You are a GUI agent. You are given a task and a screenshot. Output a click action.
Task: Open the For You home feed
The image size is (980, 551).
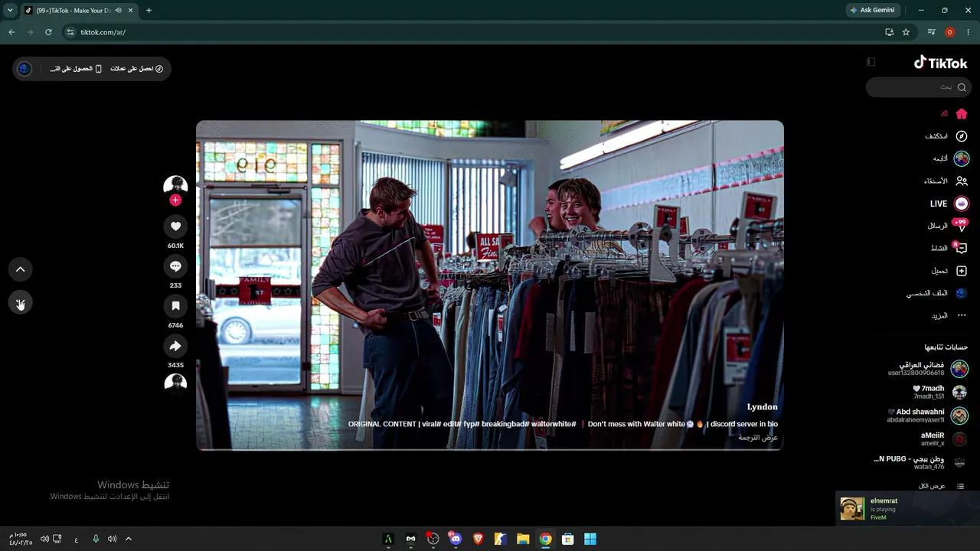954,114
